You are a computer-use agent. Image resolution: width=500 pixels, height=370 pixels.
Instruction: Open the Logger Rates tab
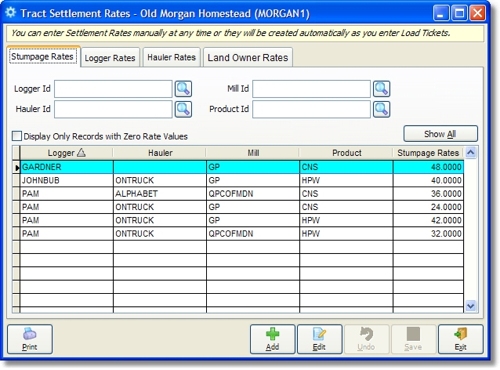[x=110, y=58]
